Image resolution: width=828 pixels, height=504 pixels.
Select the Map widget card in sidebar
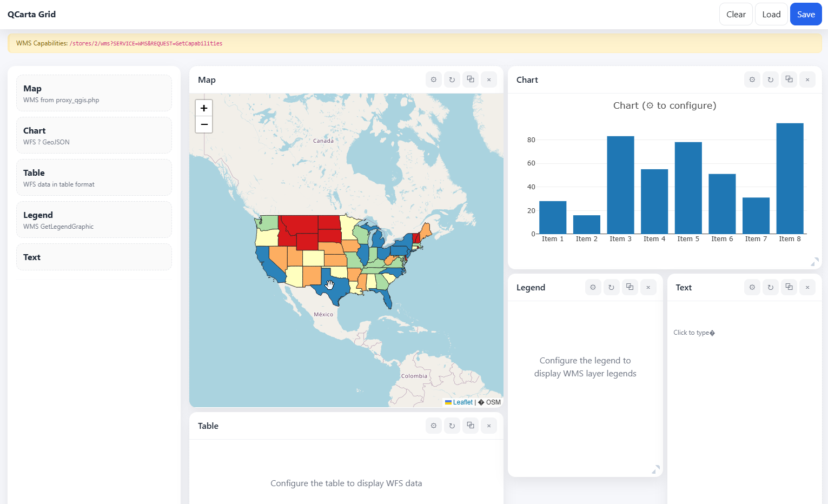tap(94, 93)
